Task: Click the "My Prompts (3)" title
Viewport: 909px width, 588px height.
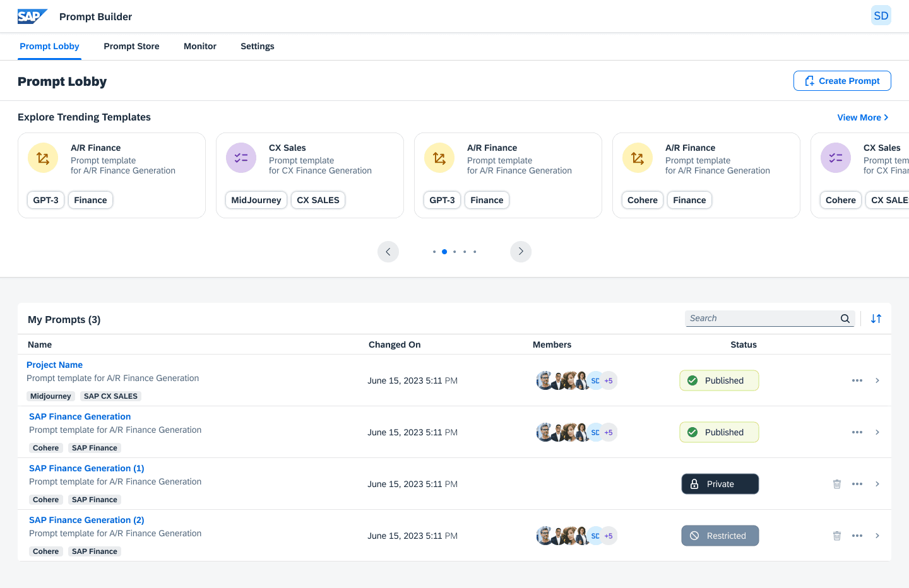Action: tap(64, 319)
